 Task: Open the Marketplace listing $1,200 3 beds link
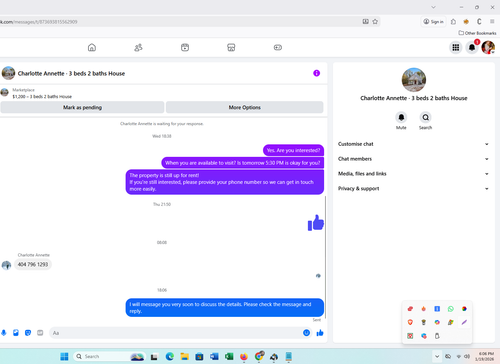[42, 97]
